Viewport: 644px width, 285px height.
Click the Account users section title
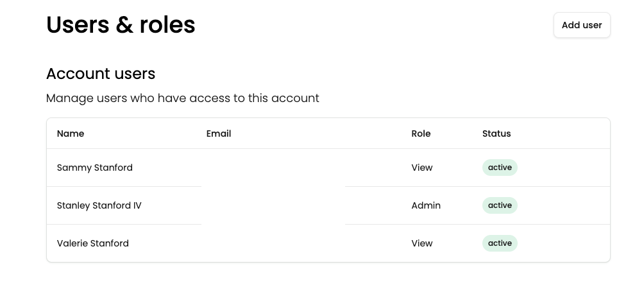tap(101, 74)
